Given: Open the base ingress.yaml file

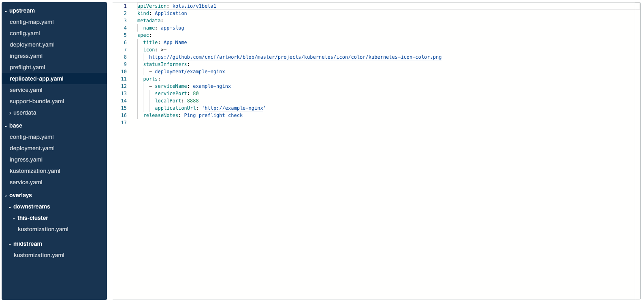Looking at the screenshot, I should (26, 160).
